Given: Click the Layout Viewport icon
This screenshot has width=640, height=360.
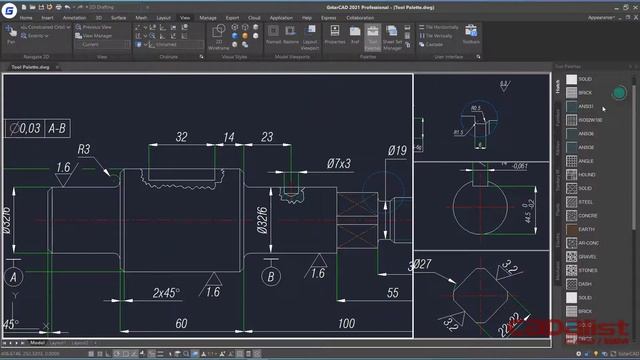Looking at the screenshot, I should (310, 37).
